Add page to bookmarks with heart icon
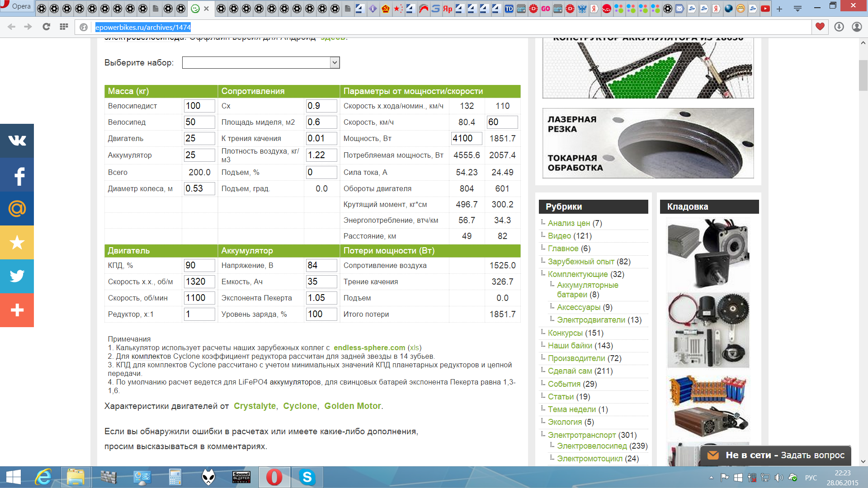 (x=820, y=27)
